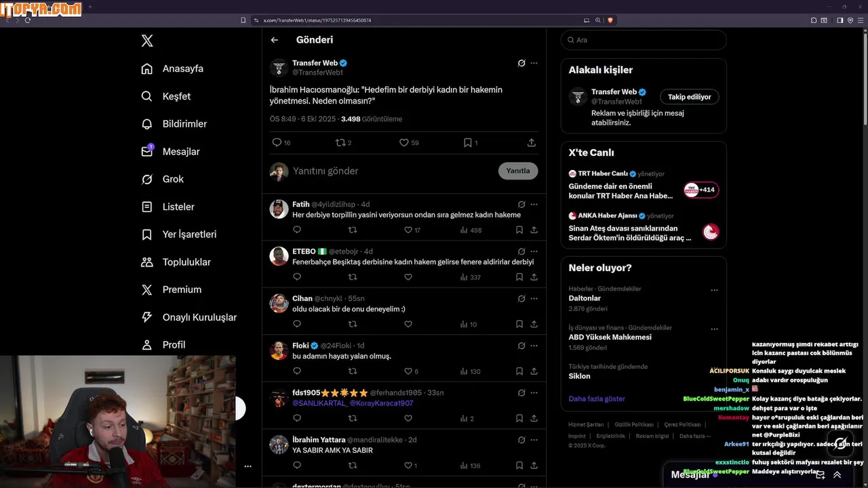Open Mesajlar in the sidebar
This screenshot has width=868, height=488.
(x=170, y=151)
